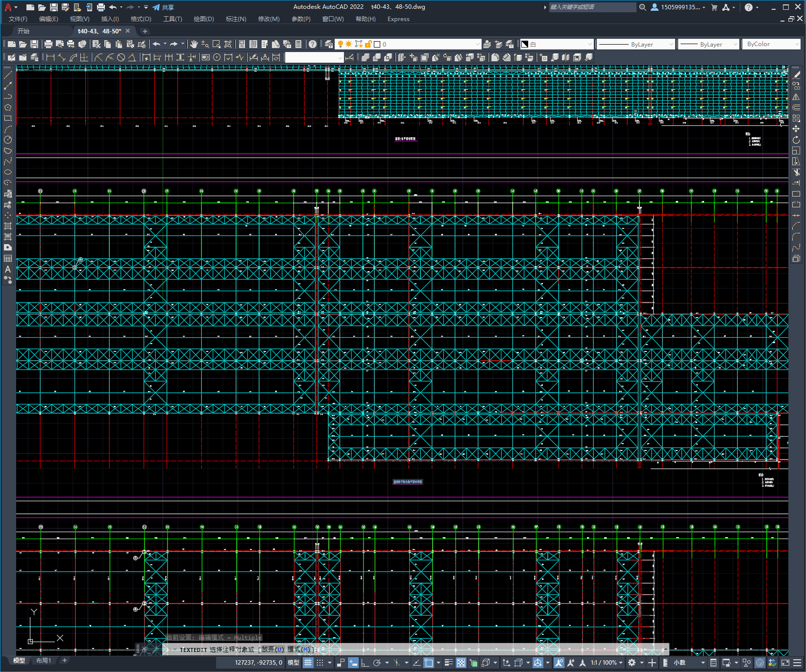Click the black-white color swatch in color control
The height and width of the screenshot is (672, 806).
[x=525, y=44]
